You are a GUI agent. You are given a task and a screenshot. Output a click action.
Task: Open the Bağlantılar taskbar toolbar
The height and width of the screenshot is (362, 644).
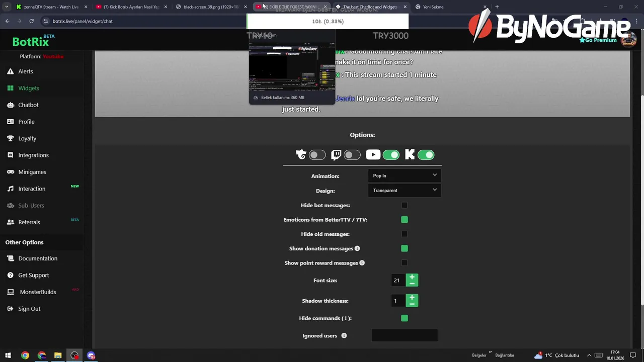(x=505, y=355)
